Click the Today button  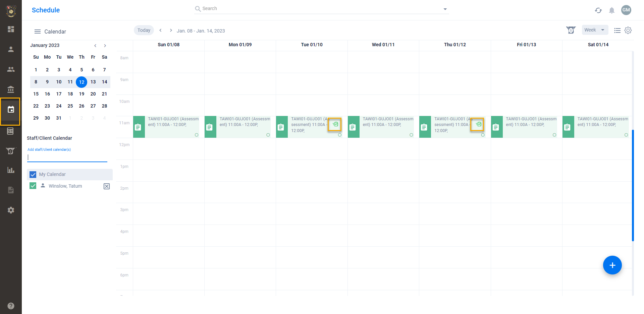[x=144, y=30]
